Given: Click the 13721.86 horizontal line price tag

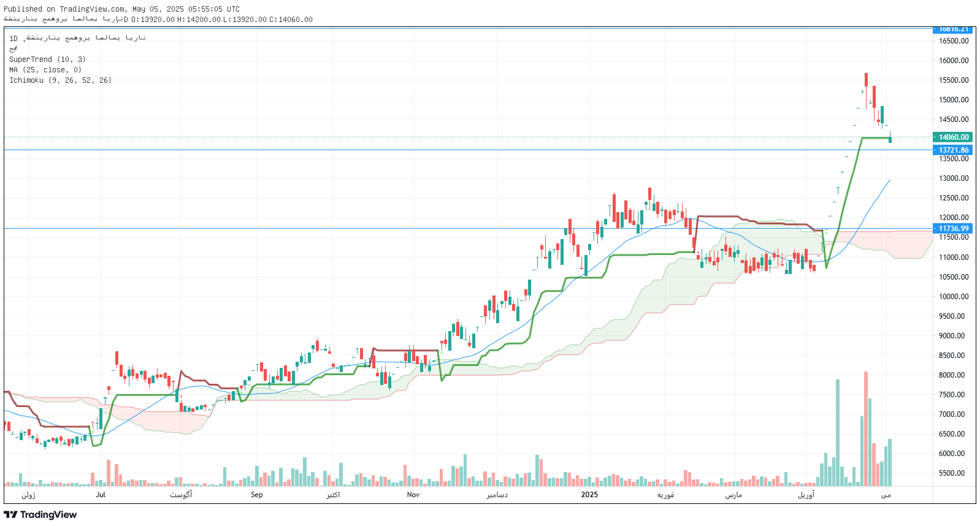Looking at the screenshot, I should pos(952,150).
